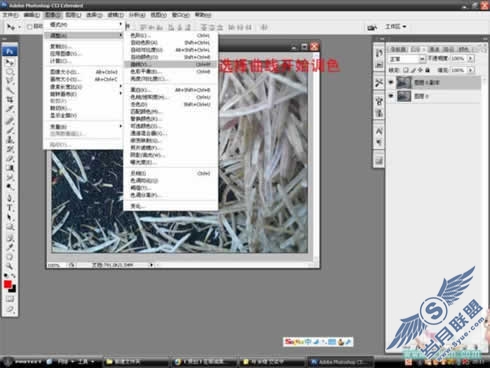Expand the Mode (模式) submenu

point(83,24)
